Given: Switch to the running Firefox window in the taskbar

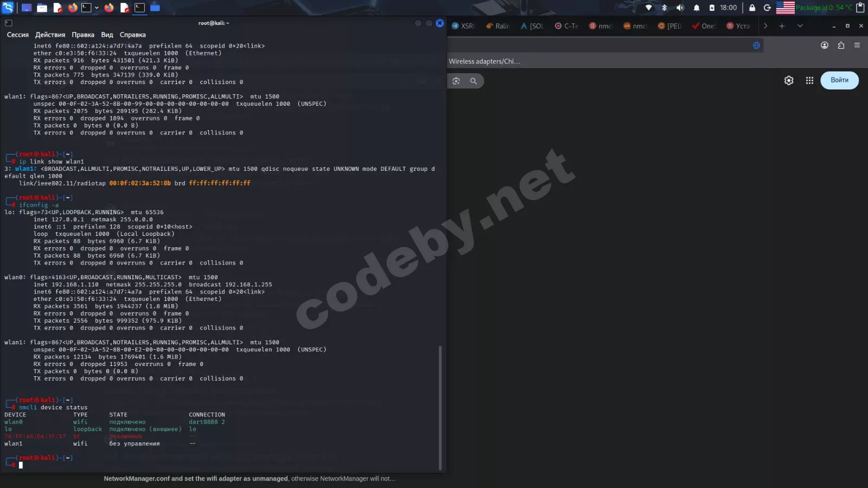Looking at the screenshot, I should pos(109,8).
